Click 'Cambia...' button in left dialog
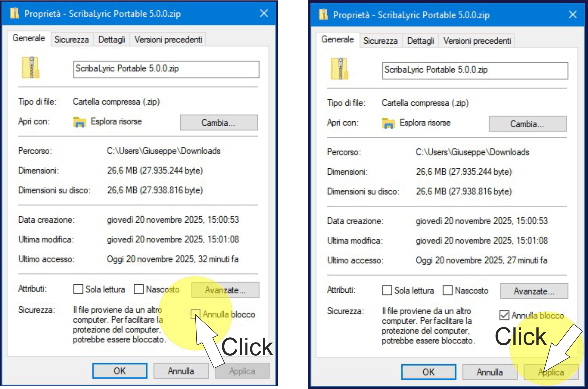Image resolution: width=588 pixels, height=389 pixels. click(x=219, y=123)
